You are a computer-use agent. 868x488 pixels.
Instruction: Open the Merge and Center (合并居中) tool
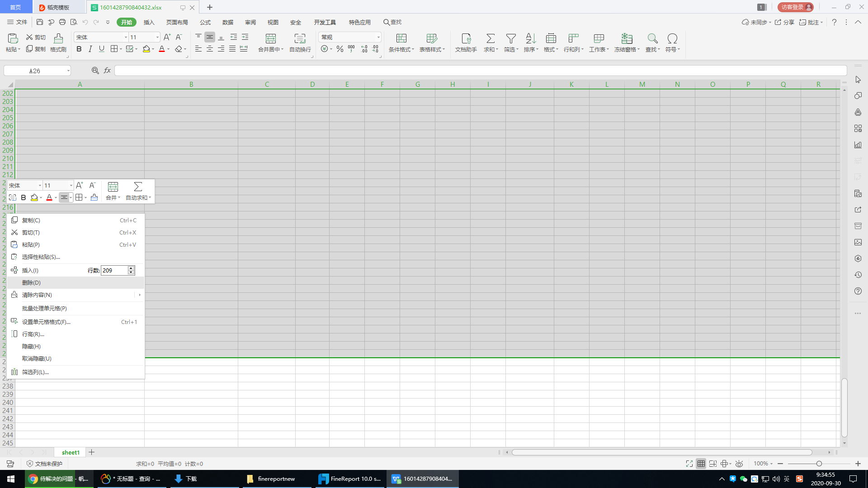click(x=271, y=42)
